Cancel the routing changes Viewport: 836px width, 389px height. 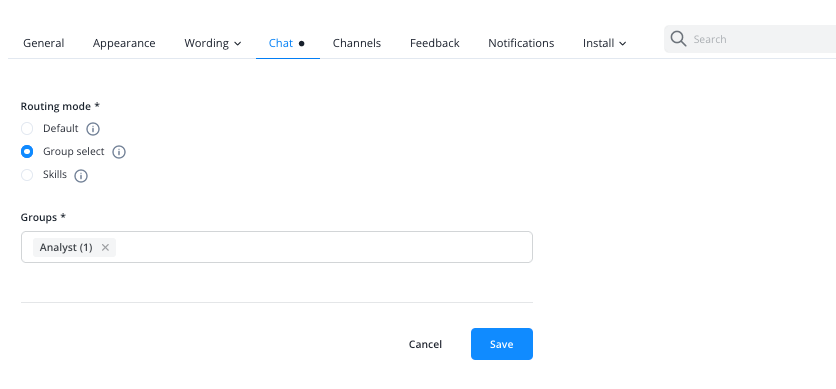pos(425,344)
